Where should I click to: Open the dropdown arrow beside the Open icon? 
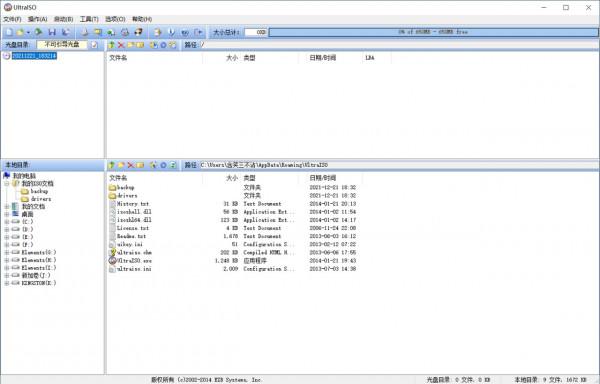(28, 33)
